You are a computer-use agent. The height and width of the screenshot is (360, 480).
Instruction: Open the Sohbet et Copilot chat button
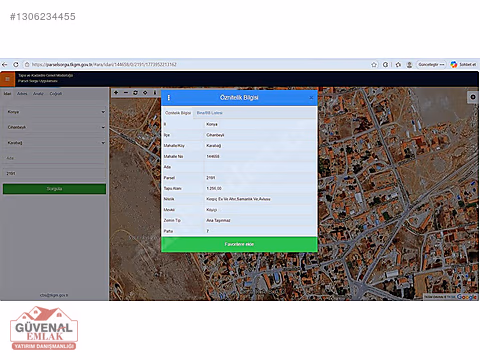click(464, 64)
